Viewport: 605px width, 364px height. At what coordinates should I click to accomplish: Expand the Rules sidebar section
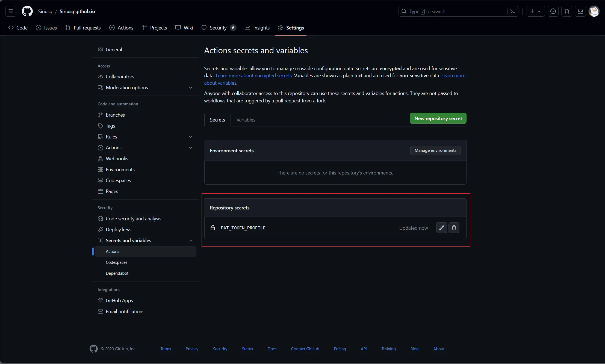click(x=191, y=137)
